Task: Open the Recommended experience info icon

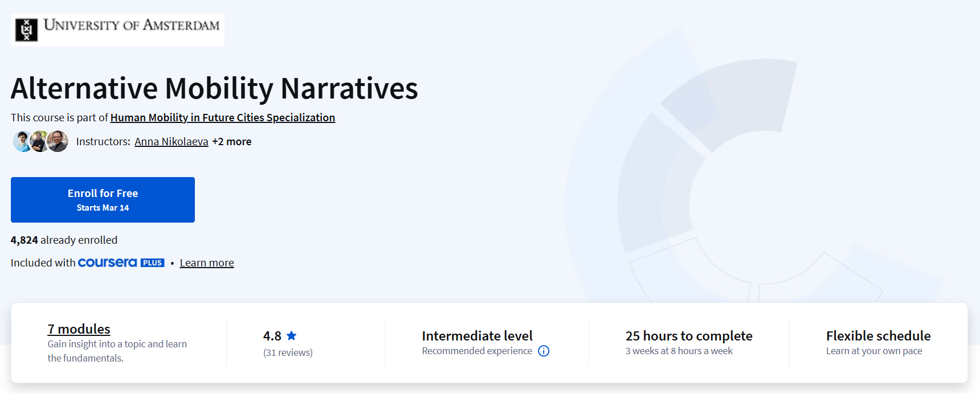Action: click(544, 351)
